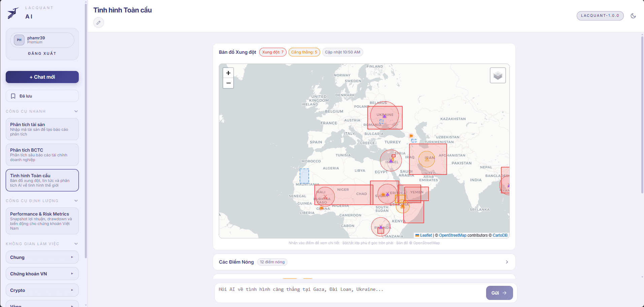Click the Lacquant AI bird logo
The height and width of the screenshot is (307, 644).
pyautogui.click(x=13, y=13)
